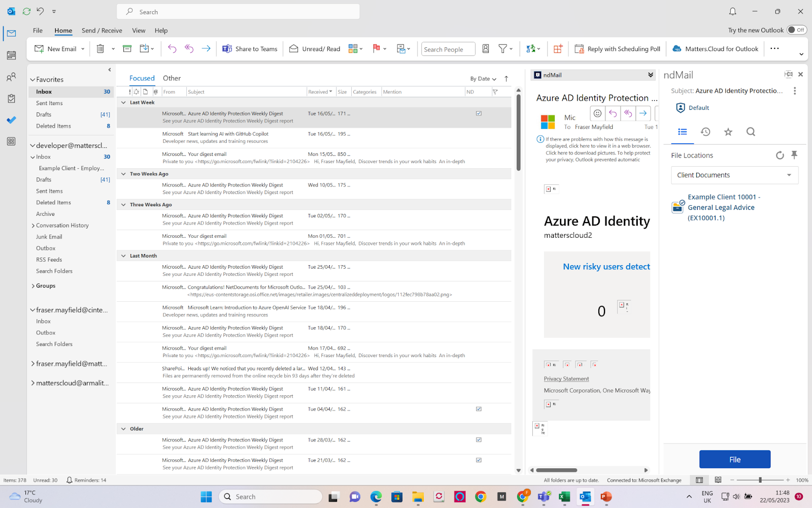812x508 pixels.
Task: Toggle Try the new Outlook switch
Action: [797, 30]
